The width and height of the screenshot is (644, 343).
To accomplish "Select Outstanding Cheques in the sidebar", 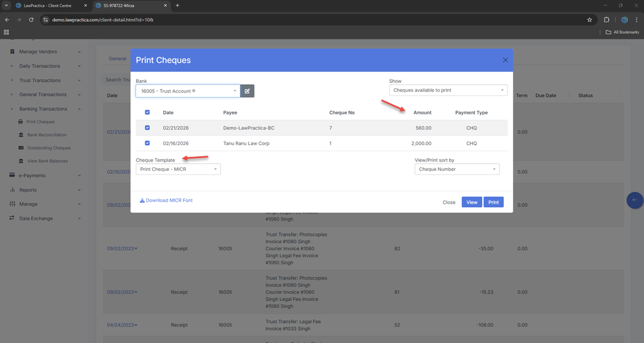I will [x=49, y=148].
